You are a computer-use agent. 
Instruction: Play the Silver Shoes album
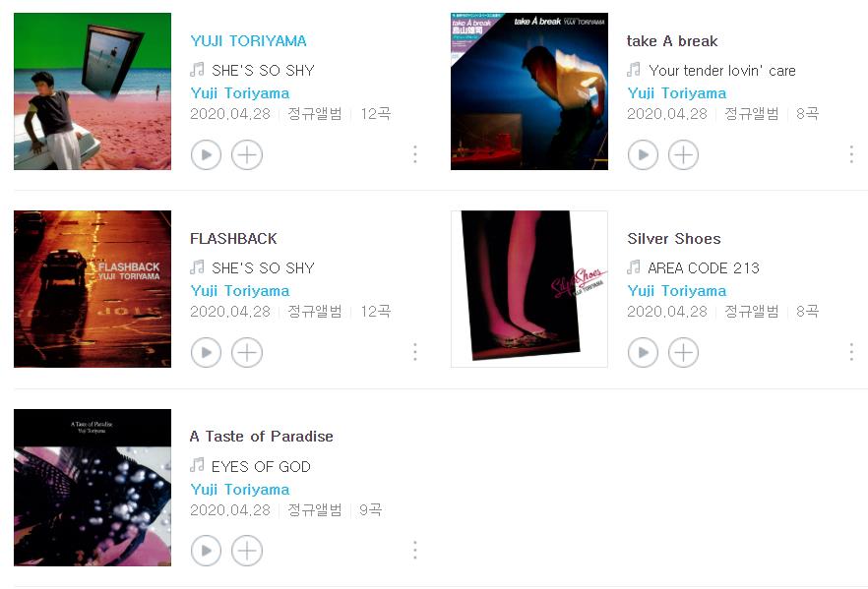coord(644,352)
